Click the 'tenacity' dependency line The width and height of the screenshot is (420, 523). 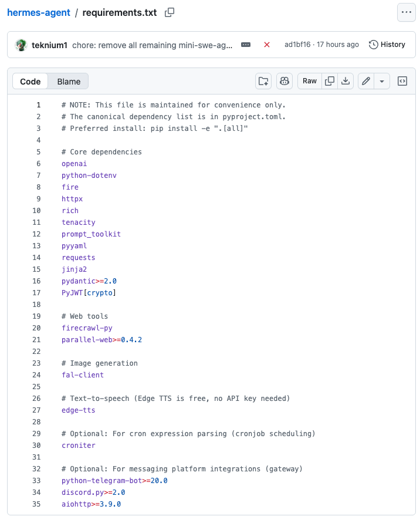[x=79, y=222]
